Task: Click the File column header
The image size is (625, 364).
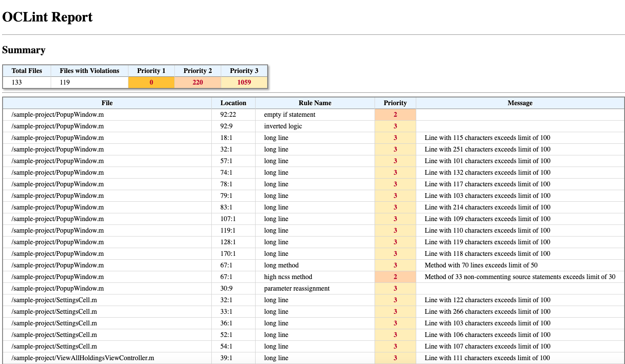Action: 107,103
